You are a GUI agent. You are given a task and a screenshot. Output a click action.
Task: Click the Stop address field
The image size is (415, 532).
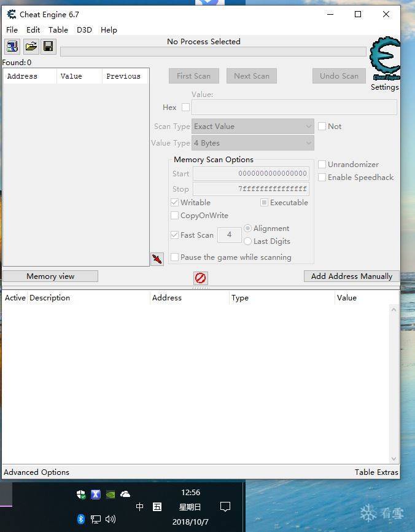click(x=251, y=189)
